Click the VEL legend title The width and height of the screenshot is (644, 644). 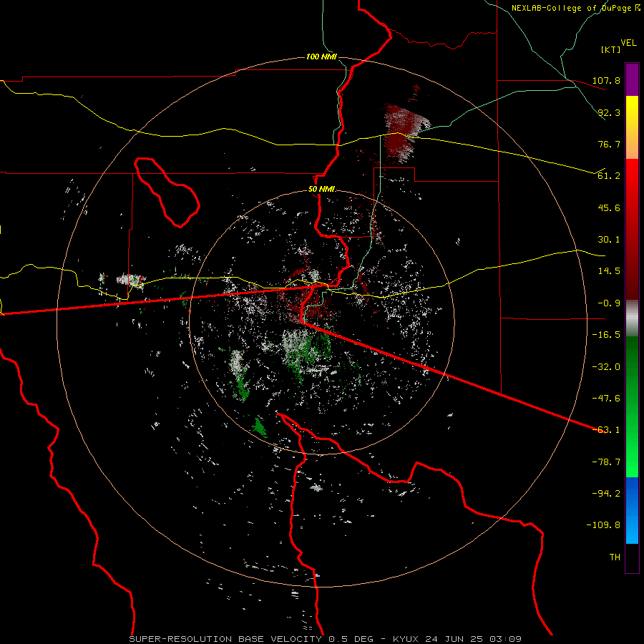pyautogui.click(x=628, y=43)
